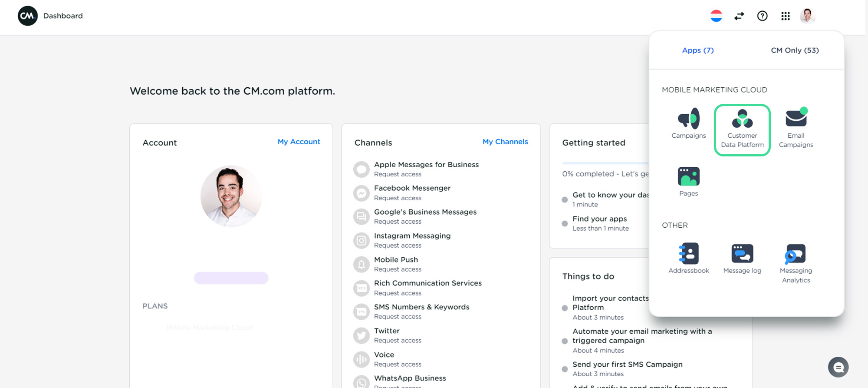Open the Message log app
The image size is (868, 388).
point(742,259)
